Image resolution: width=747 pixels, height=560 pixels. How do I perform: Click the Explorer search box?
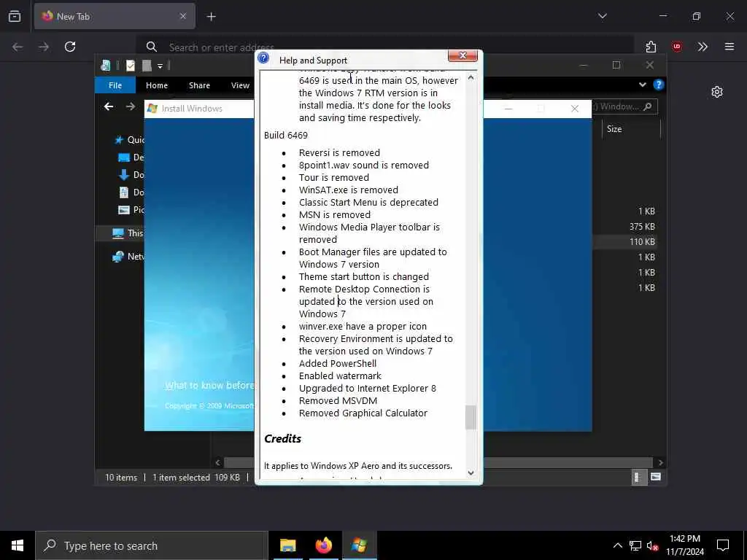[624, 106]
